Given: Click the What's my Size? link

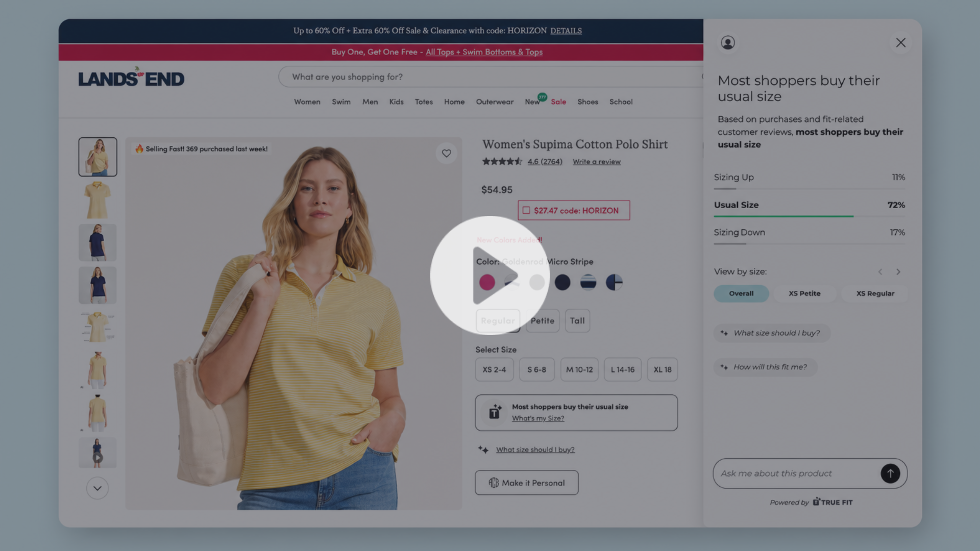Looking at the screenshot, I should tap(538, 418).
